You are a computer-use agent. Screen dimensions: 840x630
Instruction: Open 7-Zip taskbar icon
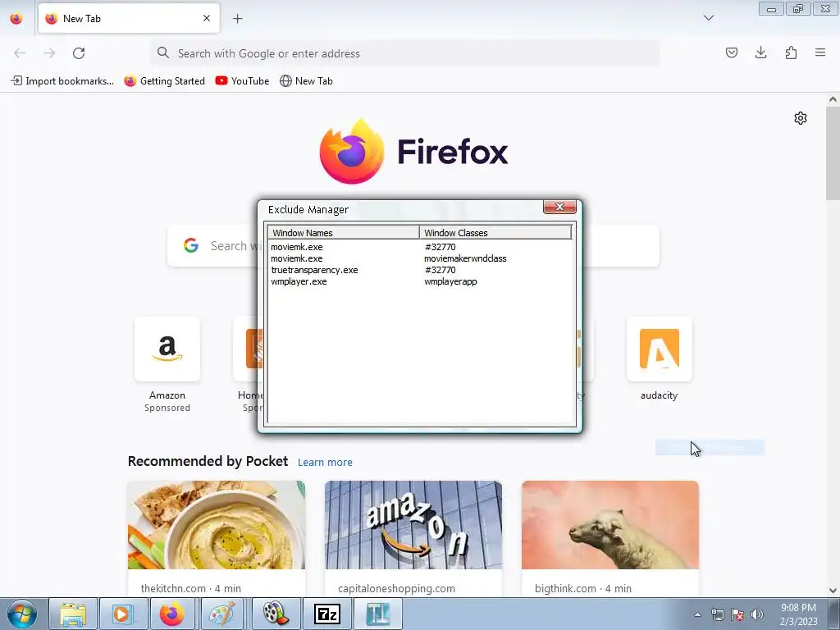(x=326, y=614)
